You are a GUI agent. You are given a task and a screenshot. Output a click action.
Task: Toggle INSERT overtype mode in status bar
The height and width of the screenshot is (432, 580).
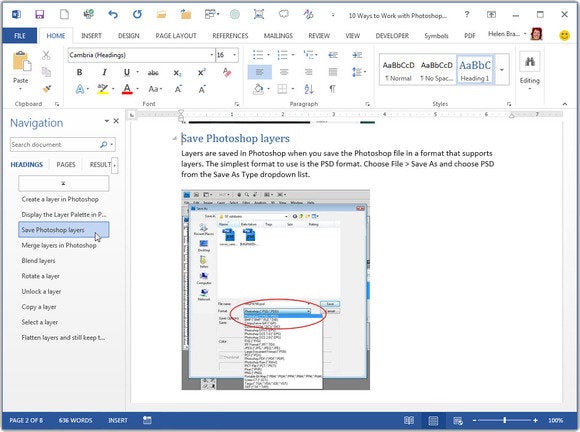click(118, 420)
